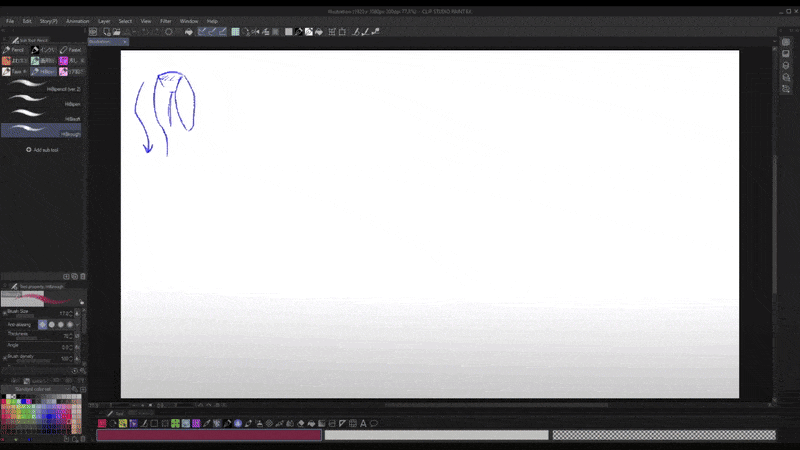Screen dimensions: 800x450
Task: Open the Brush density dynamics button
Action: point(77,359)
